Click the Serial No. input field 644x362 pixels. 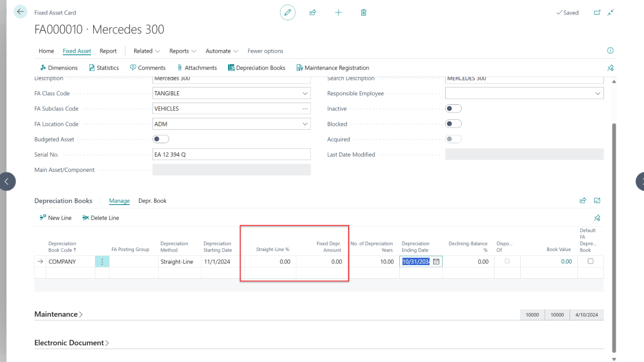coord(231,155)
